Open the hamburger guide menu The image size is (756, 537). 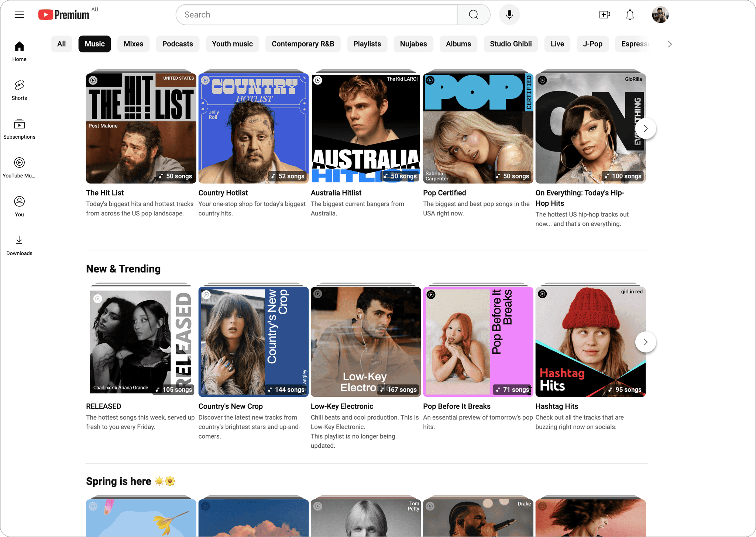pyautogui.click(x=19, y=15)
